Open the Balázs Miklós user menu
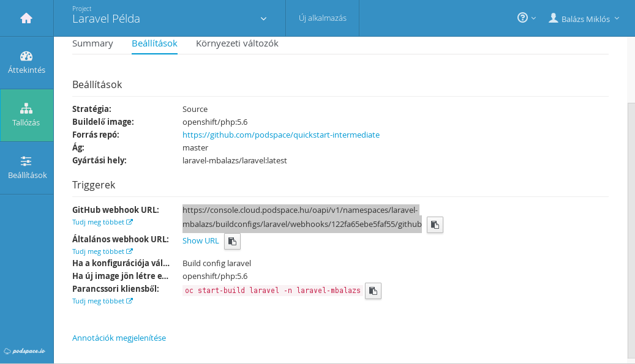 click(584, 18)
